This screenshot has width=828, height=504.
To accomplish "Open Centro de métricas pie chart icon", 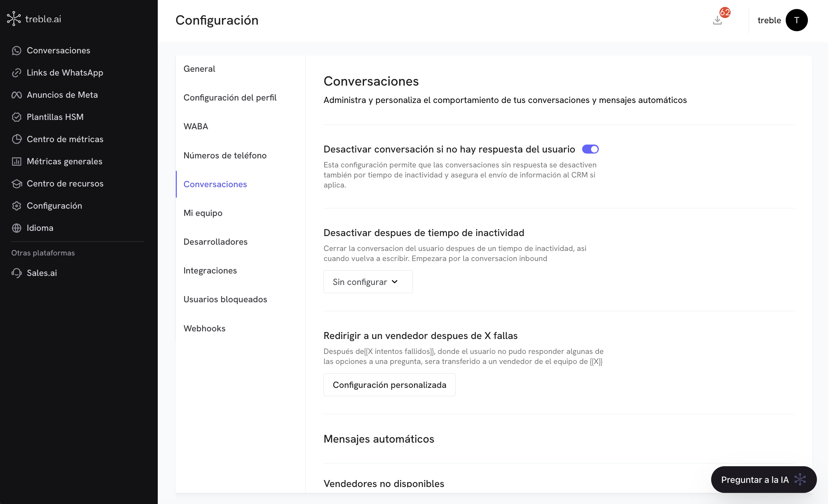I will pyautogui.click(x=16, y=139).
